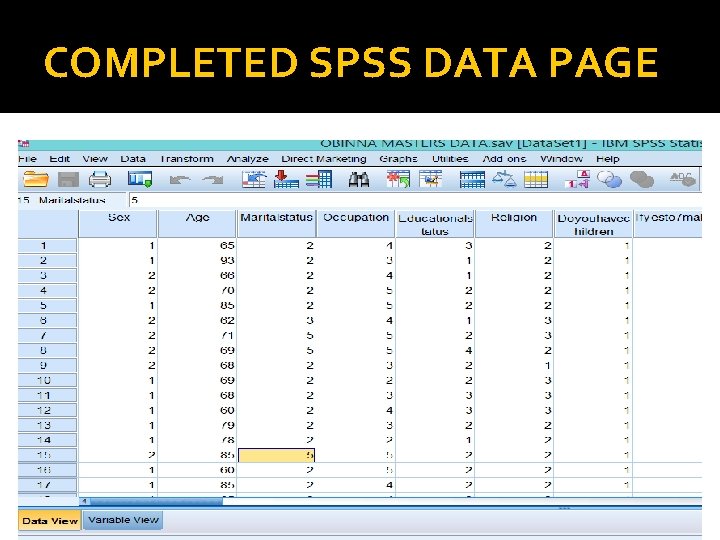Click the Find binoculars icon
Image resolution: width=720 pixels, height=540 pixels.
pos(359,180)
